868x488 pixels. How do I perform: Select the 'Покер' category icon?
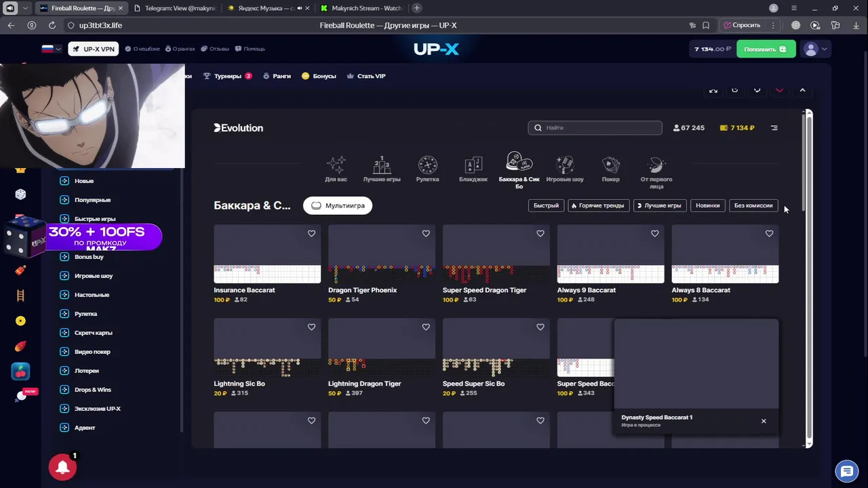611,169
